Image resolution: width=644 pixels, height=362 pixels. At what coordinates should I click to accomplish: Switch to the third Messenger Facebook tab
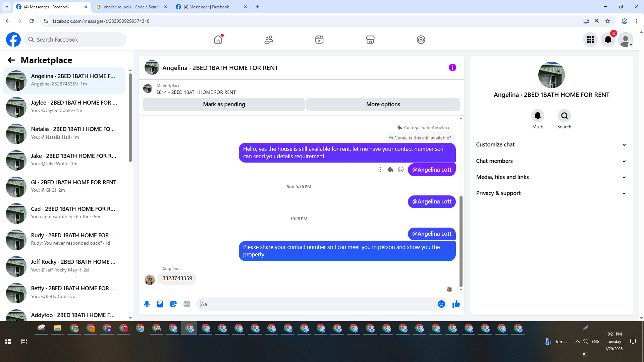212,7
